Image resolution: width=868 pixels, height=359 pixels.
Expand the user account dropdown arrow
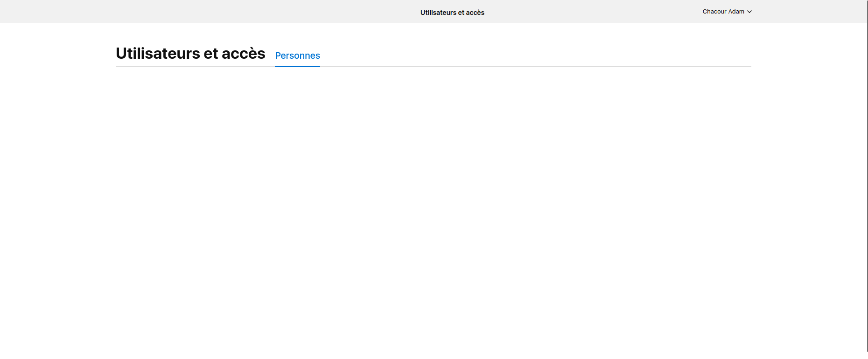749,12
